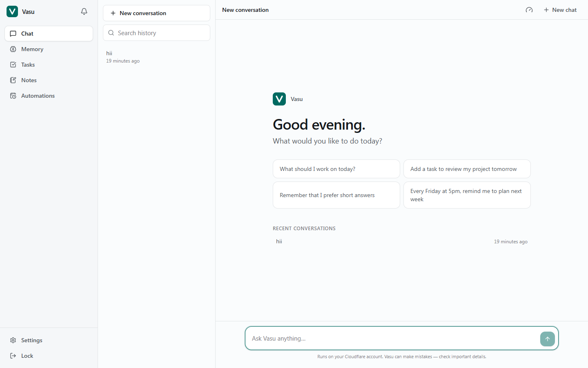This screenshot has width=588, height=368.
Task: Open the Tasks section
Action: click(49, 65)
